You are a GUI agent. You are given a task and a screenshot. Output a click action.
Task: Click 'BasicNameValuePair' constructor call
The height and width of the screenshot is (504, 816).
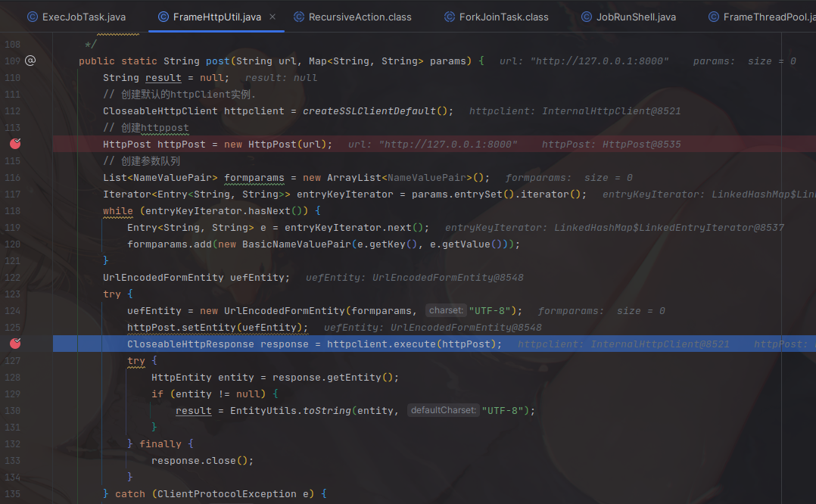tap(296, 244)
